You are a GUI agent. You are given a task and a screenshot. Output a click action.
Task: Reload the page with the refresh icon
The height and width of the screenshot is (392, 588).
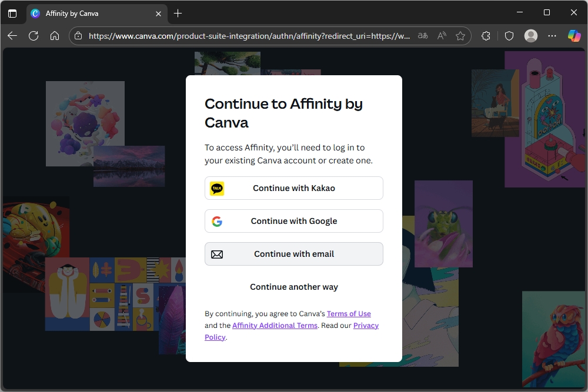click(x=34, y=36)
